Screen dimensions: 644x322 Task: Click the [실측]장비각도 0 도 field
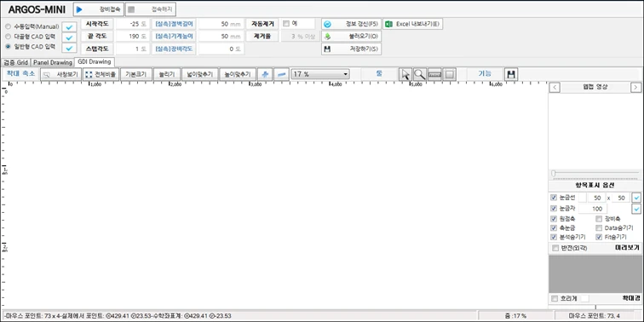click(x=221, y=49)
